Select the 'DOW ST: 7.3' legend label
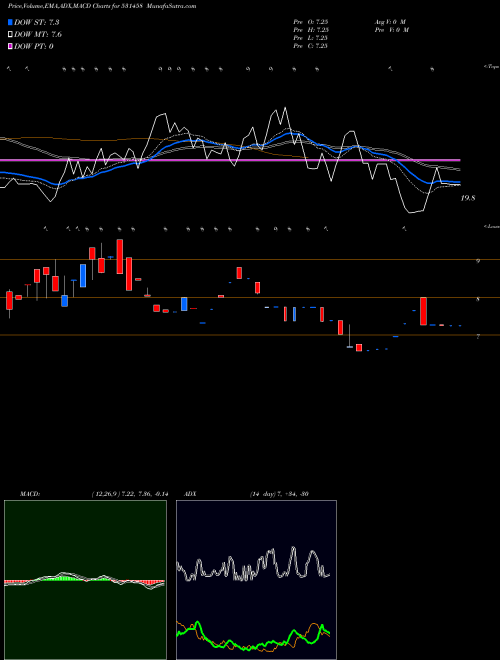This screenshot has width=500, height=660. (35, 22)
